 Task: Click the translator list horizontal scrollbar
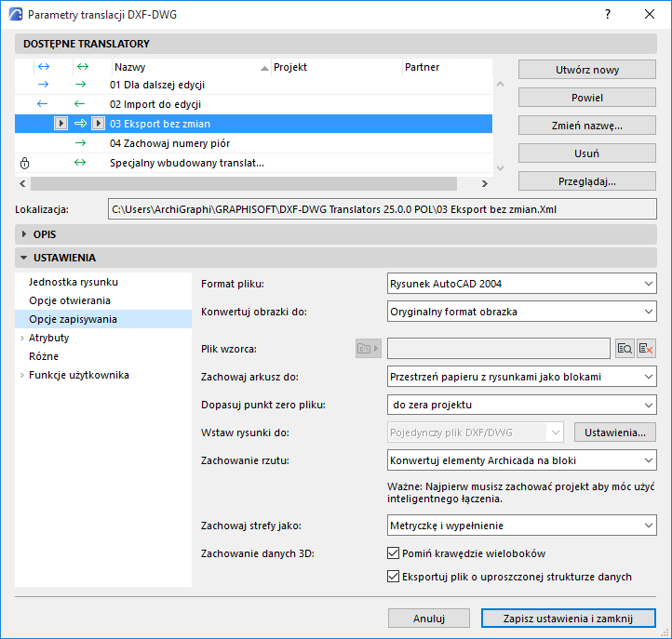[x=244, y=184]
